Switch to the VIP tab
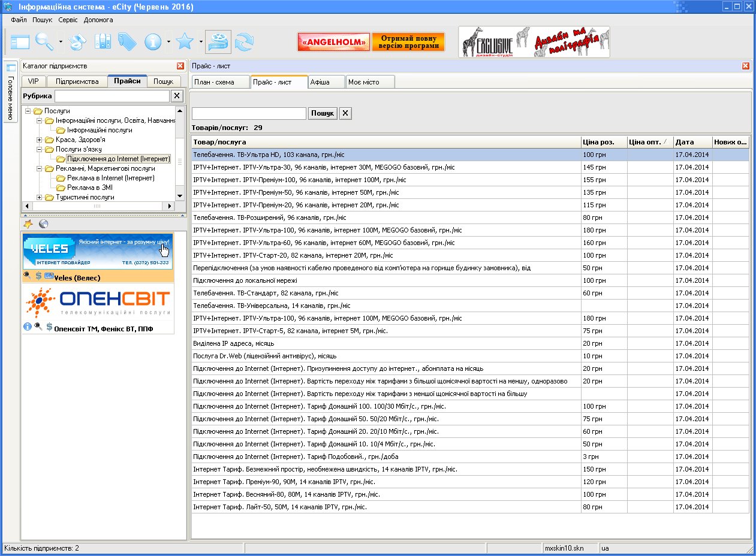 (33, 81)
